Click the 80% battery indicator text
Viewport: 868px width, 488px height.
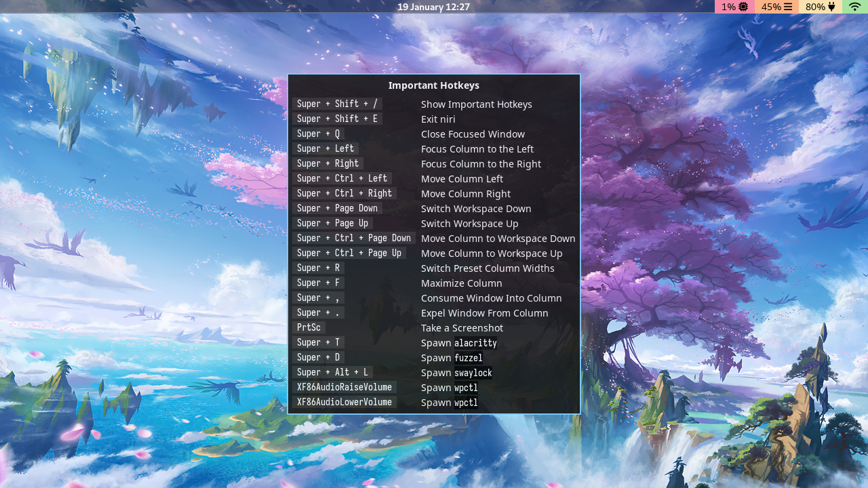pos(815,7)
